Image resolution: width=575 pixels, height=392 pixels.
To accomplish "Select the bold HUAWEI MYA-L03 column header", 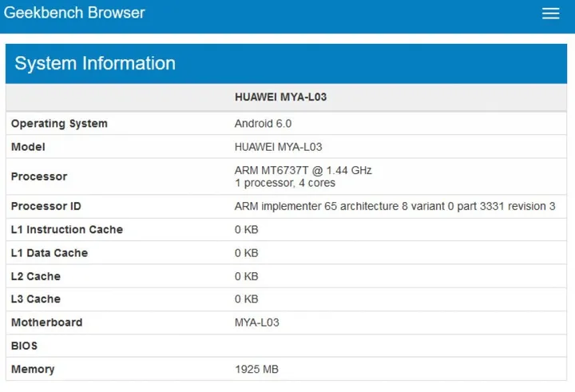I will [280, 97].
